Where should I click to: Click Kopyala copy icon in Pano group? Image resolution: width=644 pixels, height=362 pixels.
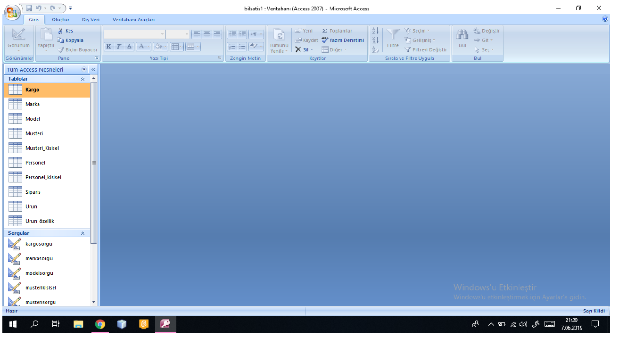(61, 41)
